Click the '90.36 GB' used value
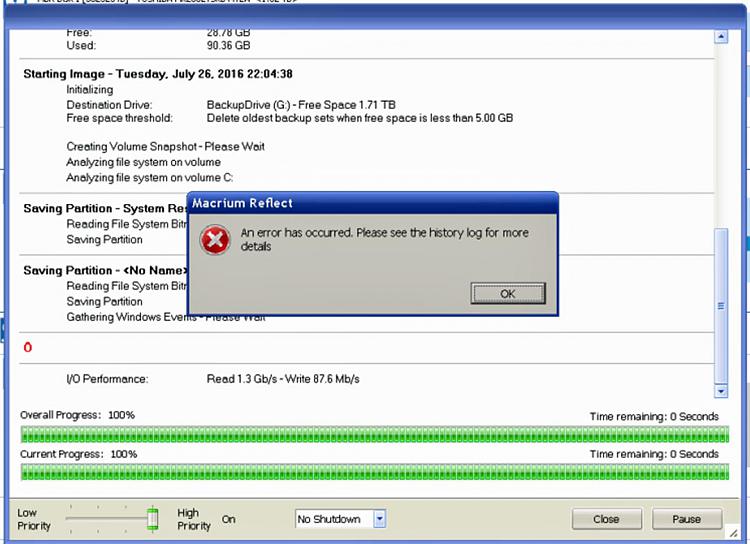 [x=228, y=45]
